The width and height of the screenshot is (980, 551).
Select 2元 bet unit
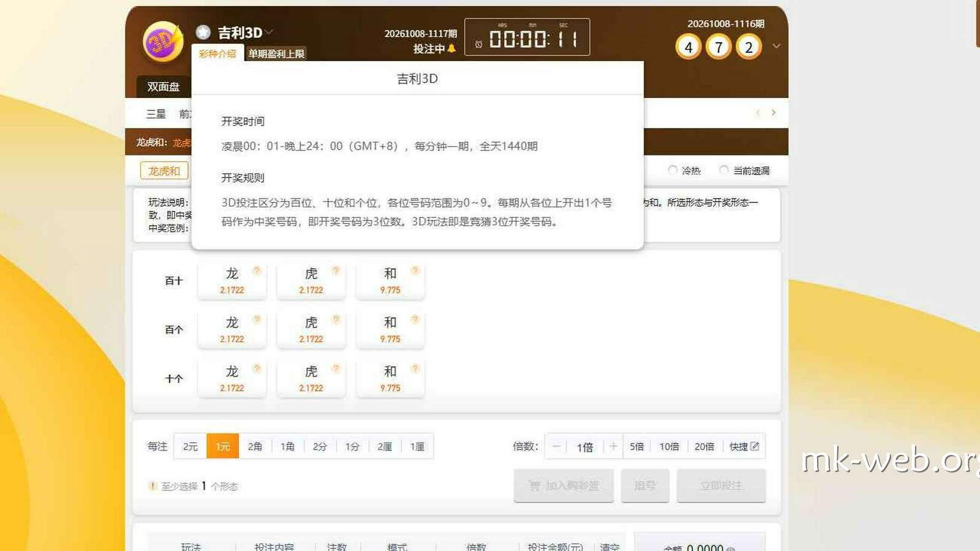click(x=190, y=446)
